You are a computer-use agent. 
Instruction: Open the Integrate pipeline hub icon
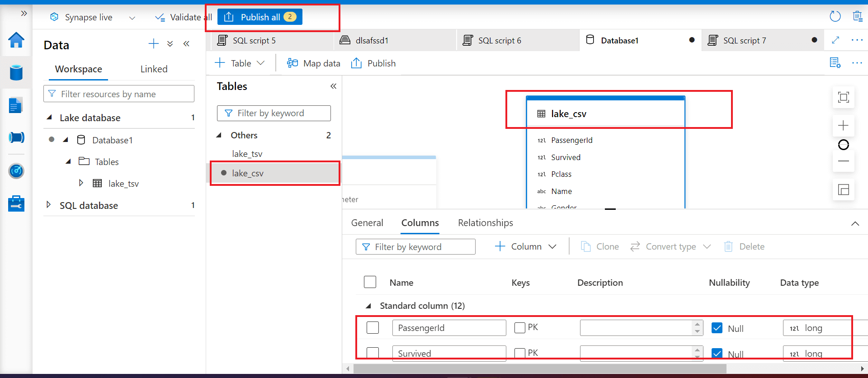(16, 137)
